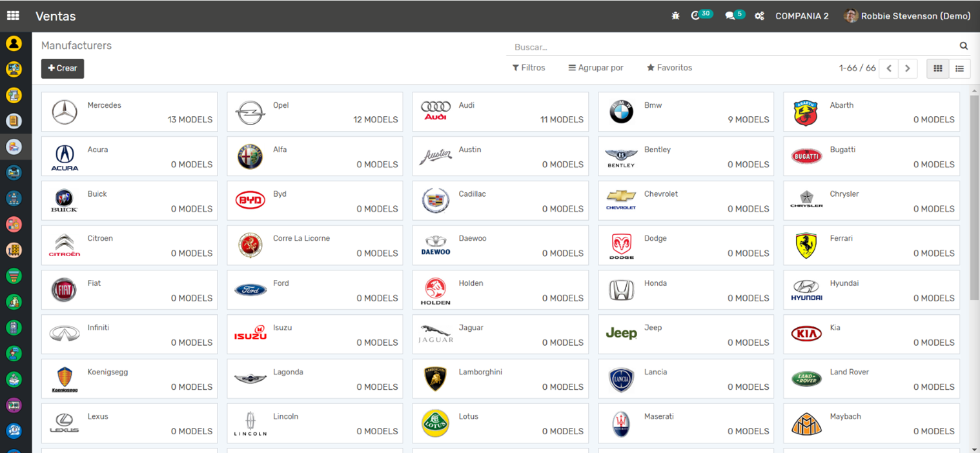Click the 1-66 / 66 pager counter
This screenshot has height=453, width=980.
click(857, 68)
